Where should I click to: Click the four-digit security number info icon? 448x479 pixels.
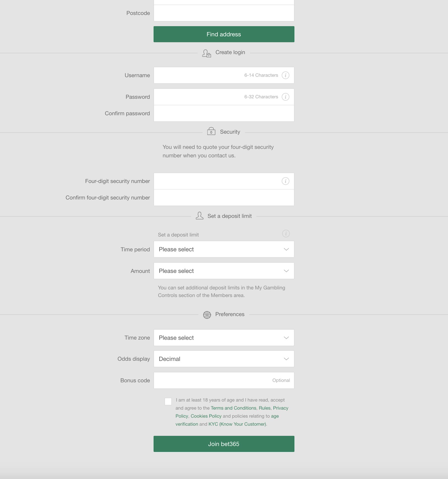pos(285,181)
